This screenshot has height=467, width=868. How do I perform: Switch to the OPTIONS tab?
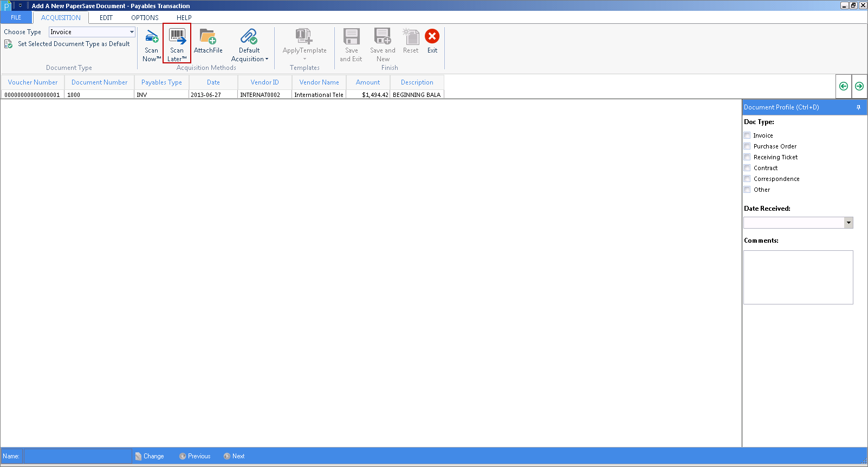(145, 17)
